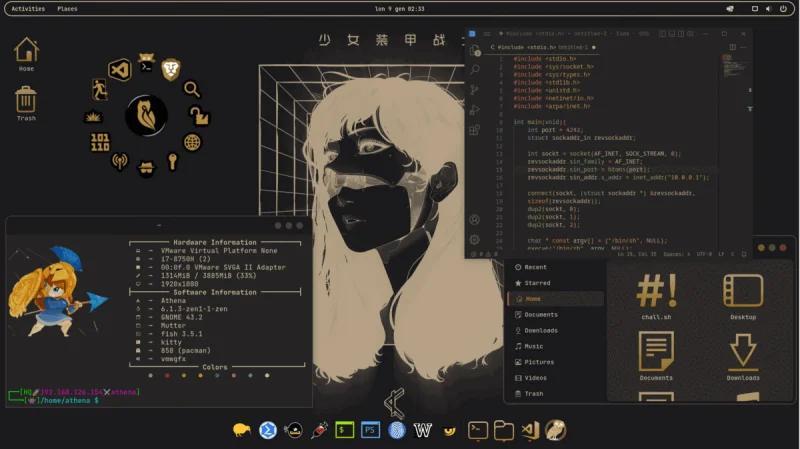Open the terminal prompt dock icon
800x449 pixels.
point(478,430)
